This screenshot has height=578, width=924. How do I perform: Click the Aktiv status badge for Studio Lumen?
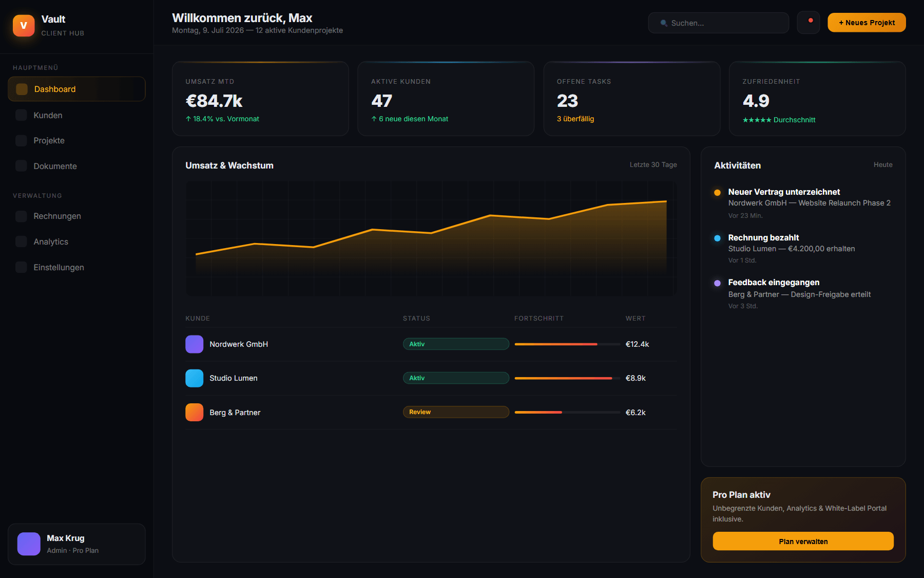(x=456, y=378)
